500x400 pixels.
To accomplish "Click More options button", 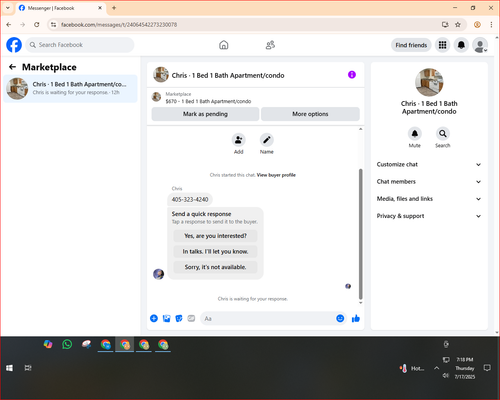I will pos(310,114).
